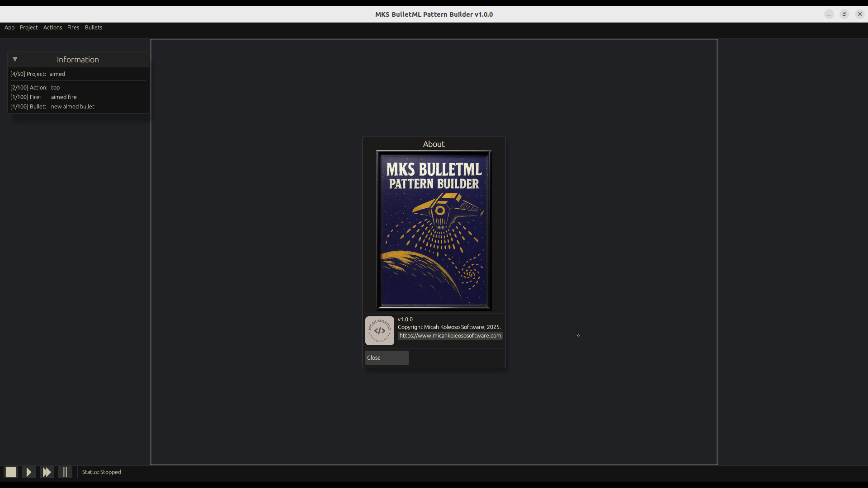Click the MKS BulletML poster artwork
The image size is (868, 488).
coord(434,229)
